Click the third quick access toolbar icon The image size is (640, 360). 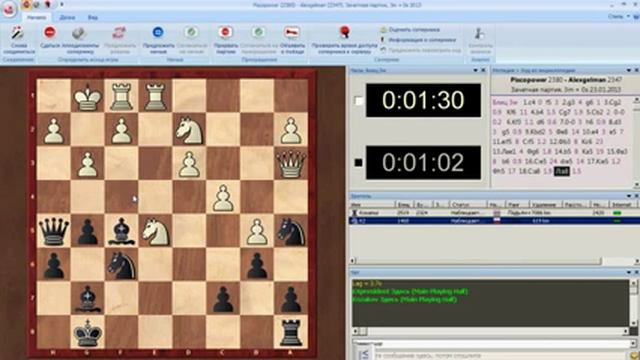[x=48, y=5]
